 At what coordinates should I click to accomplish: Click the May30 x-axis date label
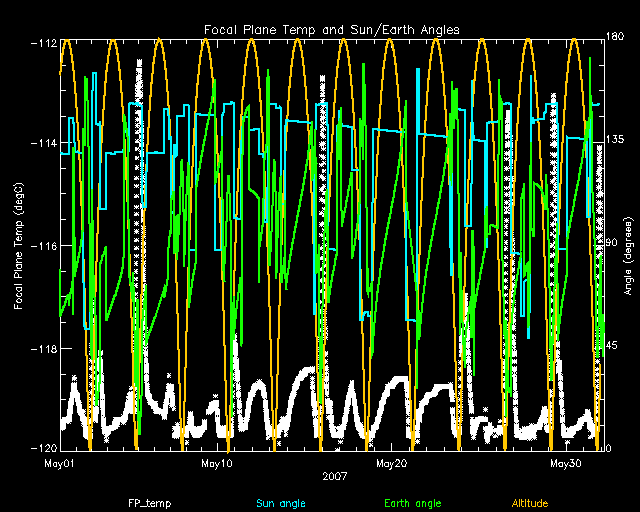566,464
